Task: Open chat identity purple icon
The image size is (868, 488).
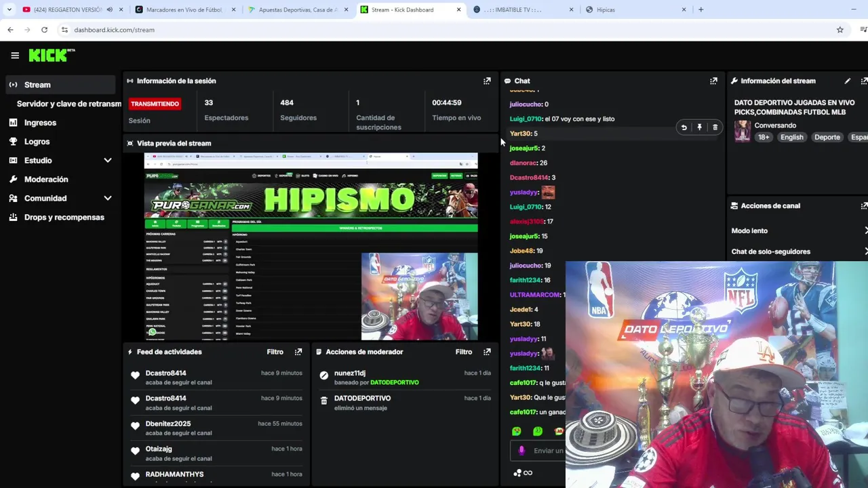Action: (521, 451)
